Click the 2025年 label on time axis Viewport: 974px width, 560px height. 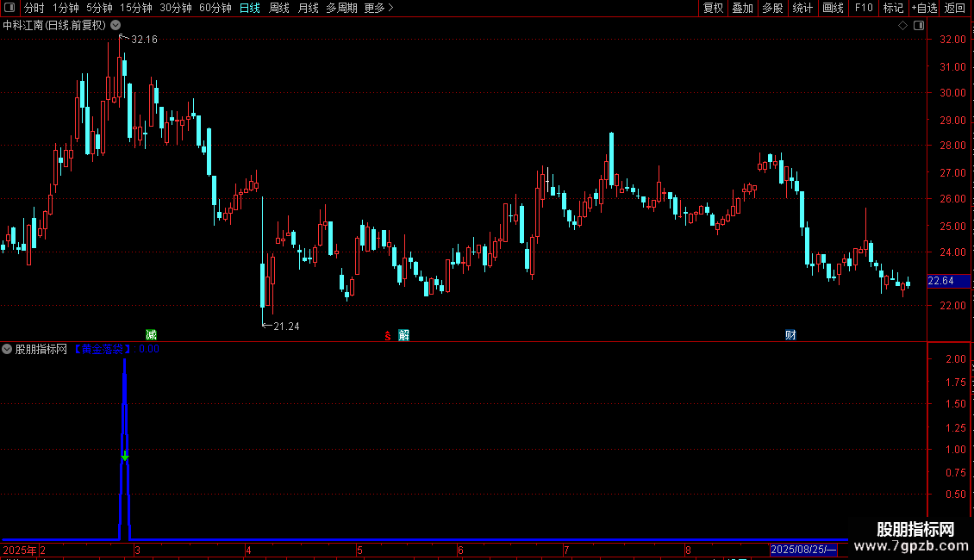[x=20, y=550]
